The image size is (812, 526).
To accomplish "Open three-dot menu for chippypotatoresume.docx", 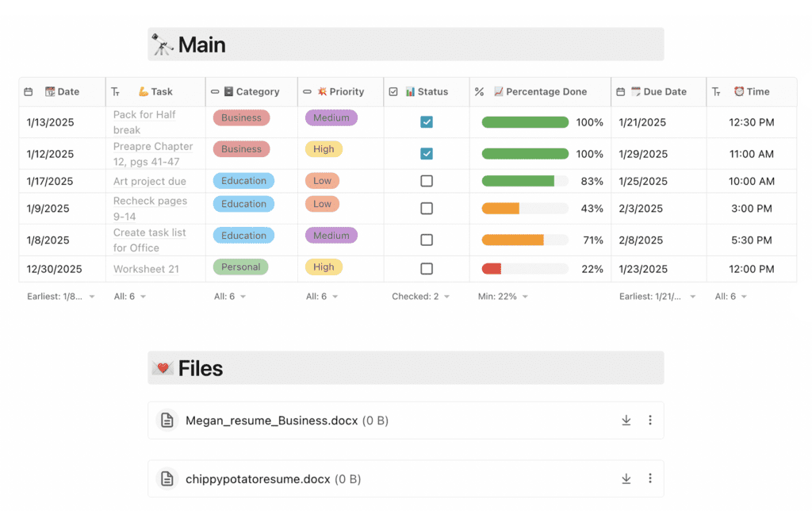I will point(650,478).
